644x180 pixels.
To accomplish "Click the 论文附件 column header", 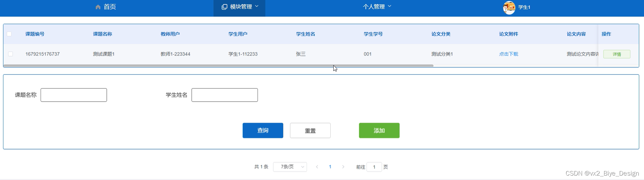I will coord(508,34).
